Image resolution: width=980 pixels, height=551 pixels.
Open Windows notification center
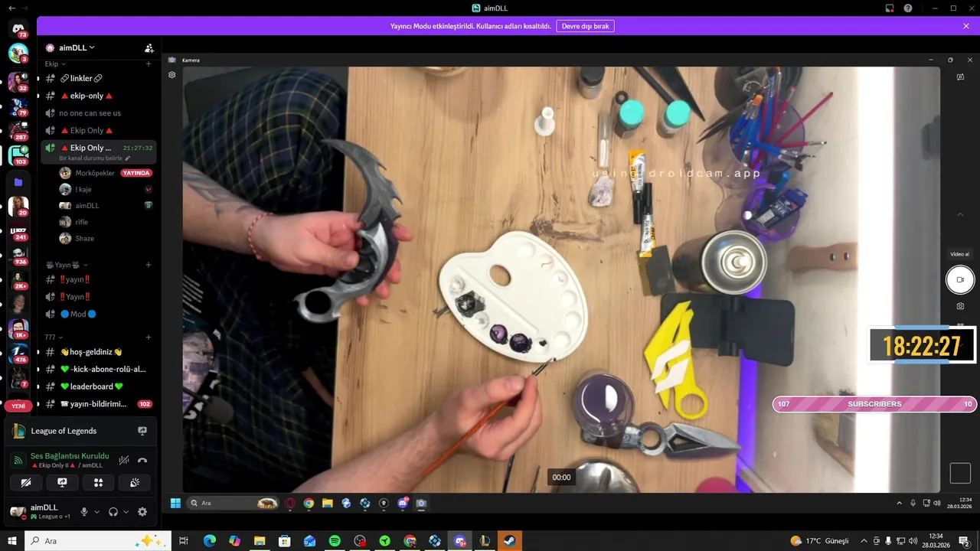[x=964, y=541]
